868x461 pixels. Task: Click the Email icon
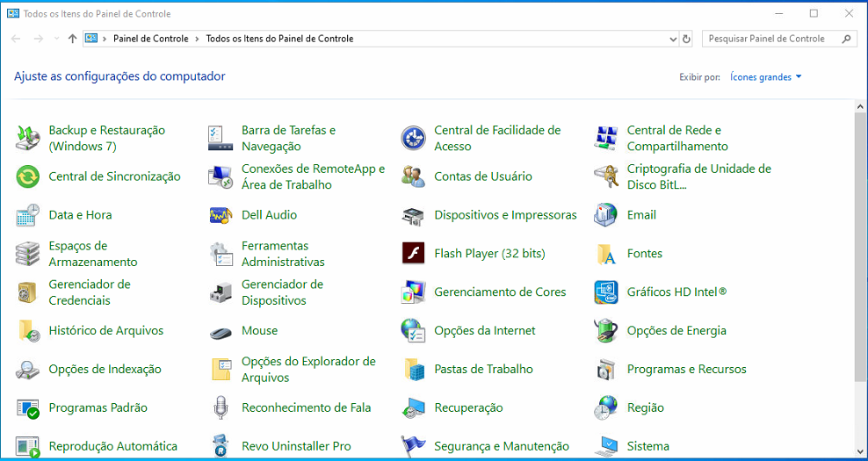[605, 215]
